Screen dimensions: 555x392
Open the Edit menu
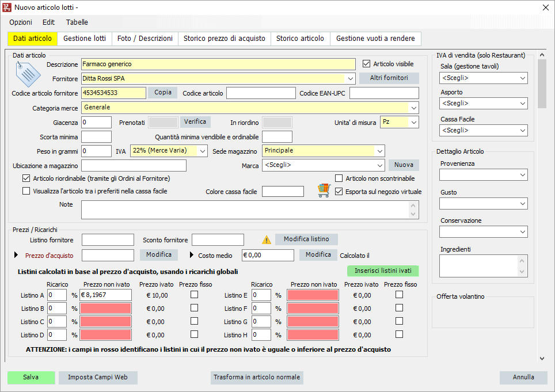pyautogui.click(x=48, y=22)
